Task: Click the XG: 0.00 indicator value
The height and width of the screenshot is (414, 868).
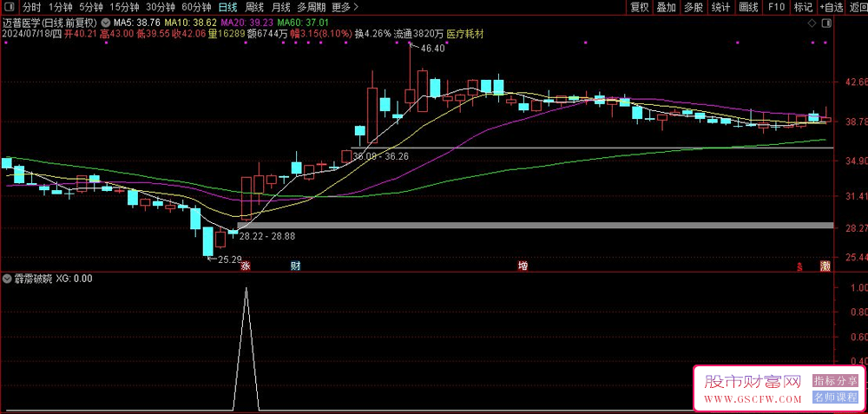Action: point(74,279)
